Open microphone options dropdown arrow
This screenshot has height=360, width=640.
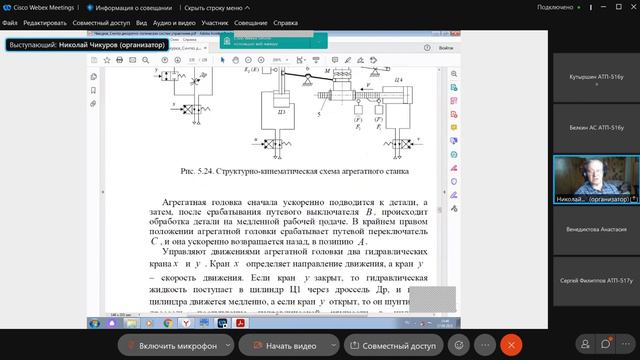click(228, 346)
